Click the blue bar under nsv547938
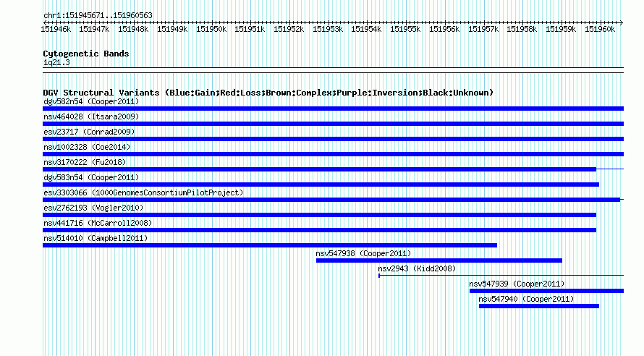 click(439, 260)
